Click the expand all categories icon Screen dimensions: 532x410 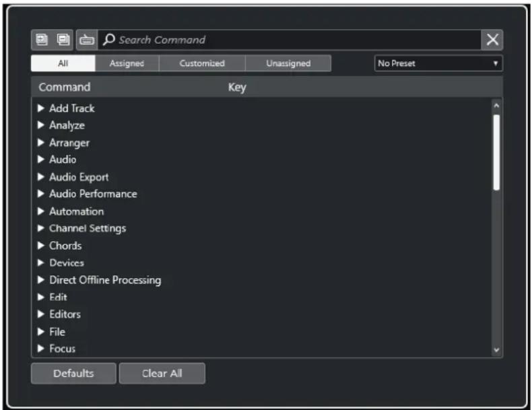[x=42, y=40]
